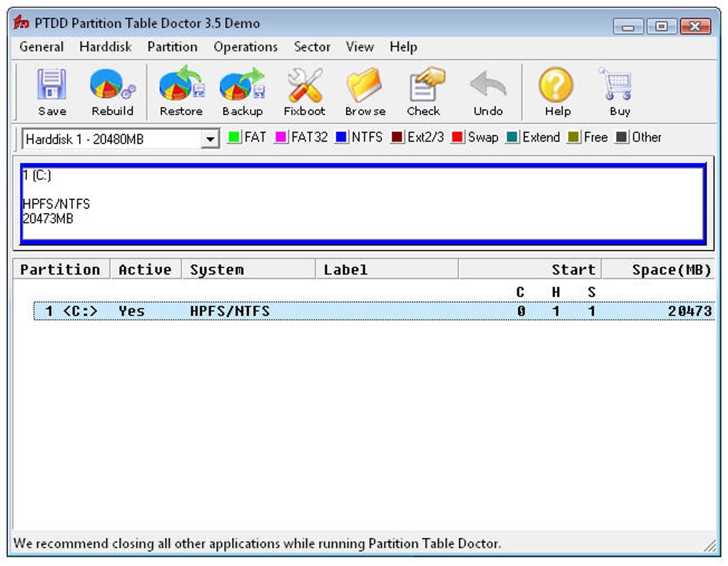
Task: Open the Partition menu
Action: click(x=172, y=47)
